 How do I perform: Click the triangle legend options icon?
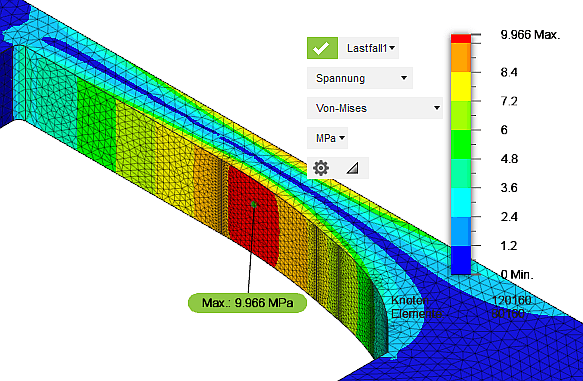pos(352,168)
